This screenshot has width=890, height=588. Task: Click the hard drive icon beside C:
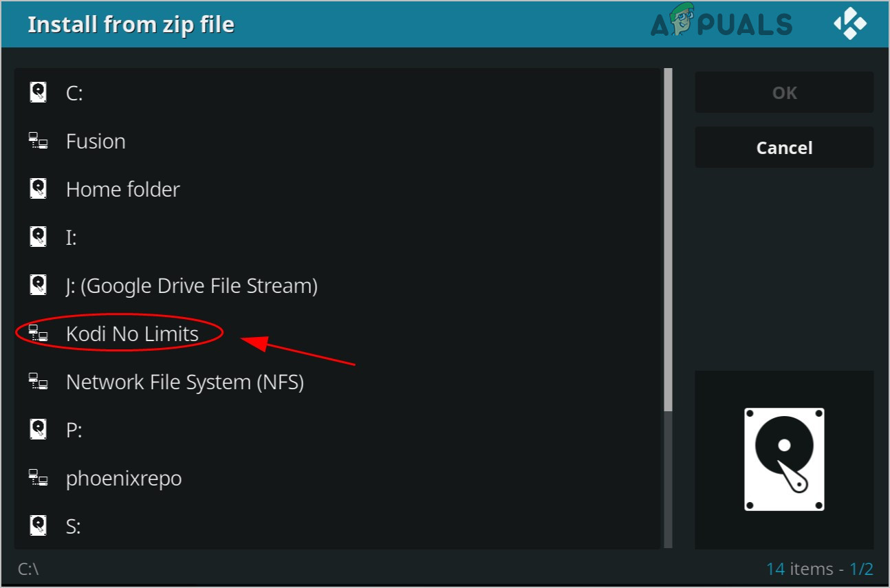coord(39,93)
